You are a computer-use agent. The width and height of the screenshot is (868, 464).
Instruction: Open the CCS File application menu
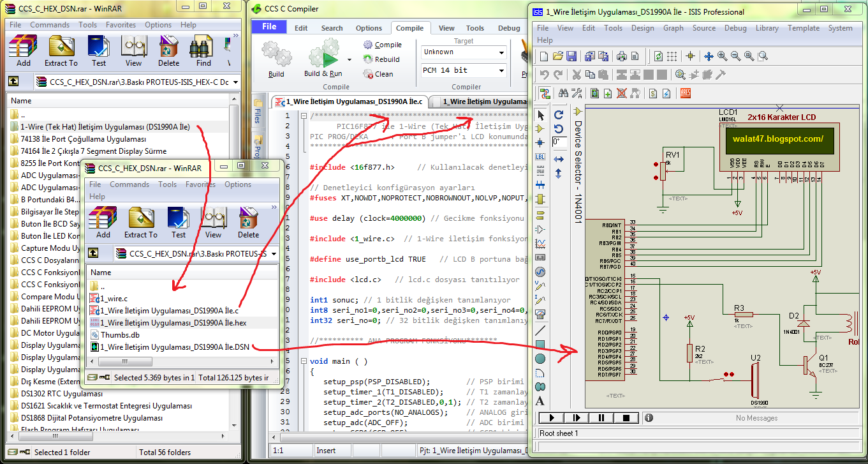[x=269, y=26]
